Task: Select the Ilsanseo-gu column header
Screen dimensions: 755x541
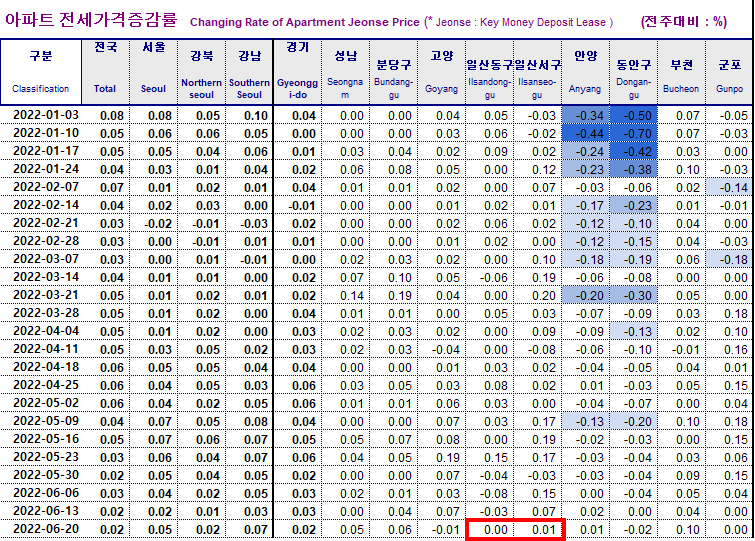Action: [537, 72]
